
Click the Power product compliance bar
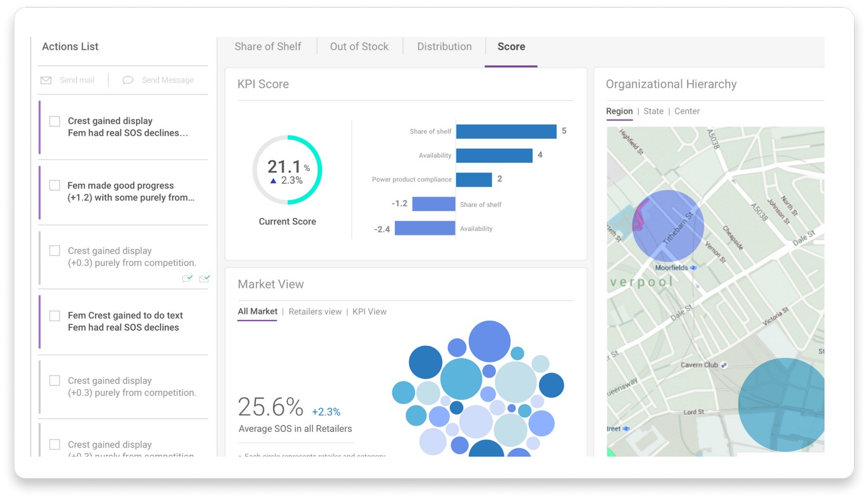pyautogui.click(x=474, y=180)
